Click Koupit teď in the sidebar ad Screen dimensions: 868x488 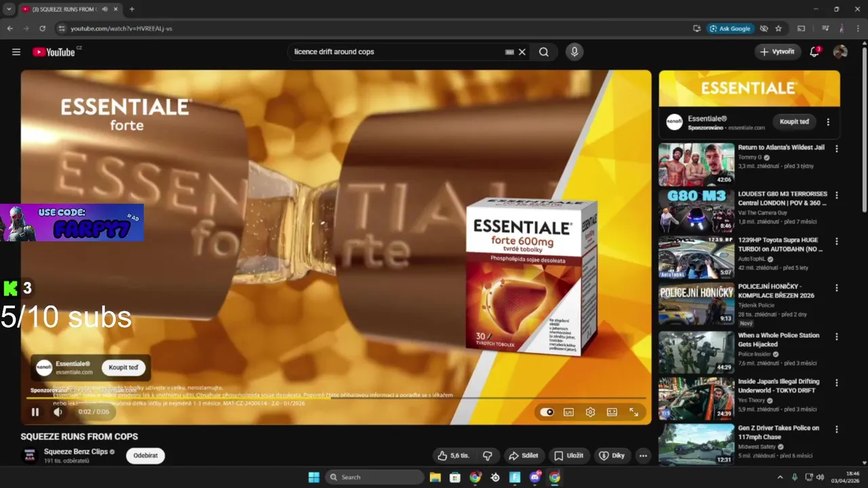[x=794, y=122]
